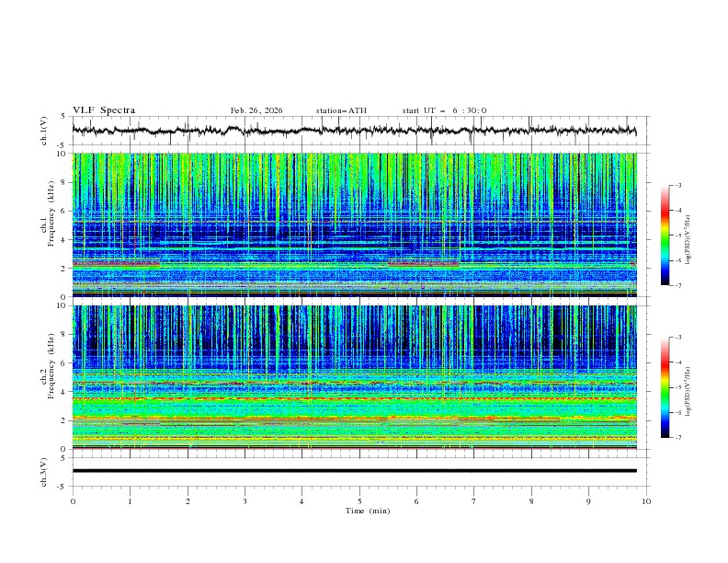Click the 'VLF Spectra' title text

(x=104, y=110)
